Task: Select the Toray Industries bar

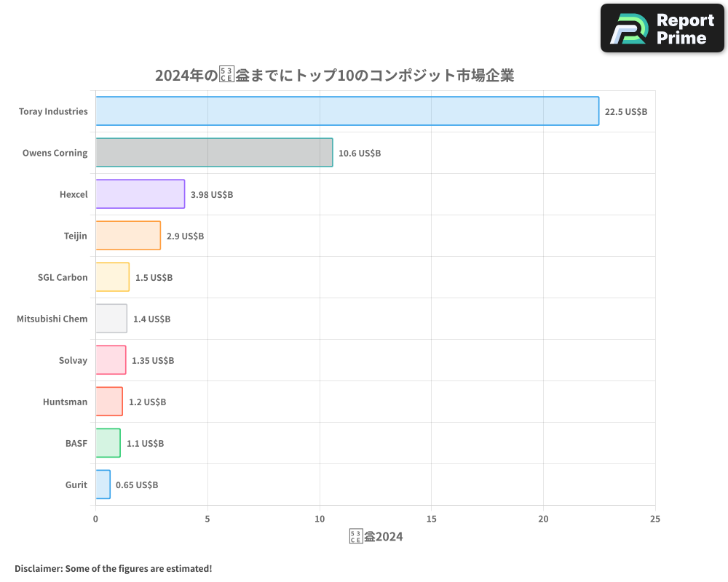Action: [346, 111]
